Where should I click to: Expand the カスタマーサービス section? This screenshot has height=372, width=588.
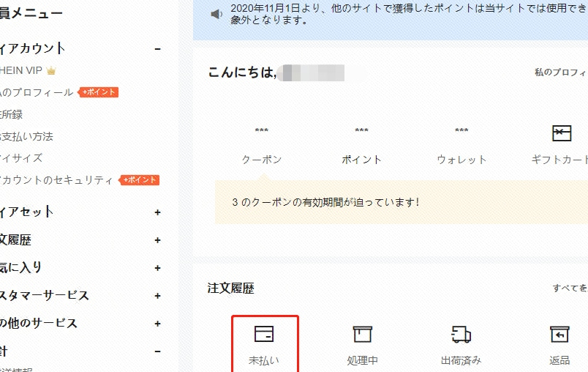click(157, 296)
